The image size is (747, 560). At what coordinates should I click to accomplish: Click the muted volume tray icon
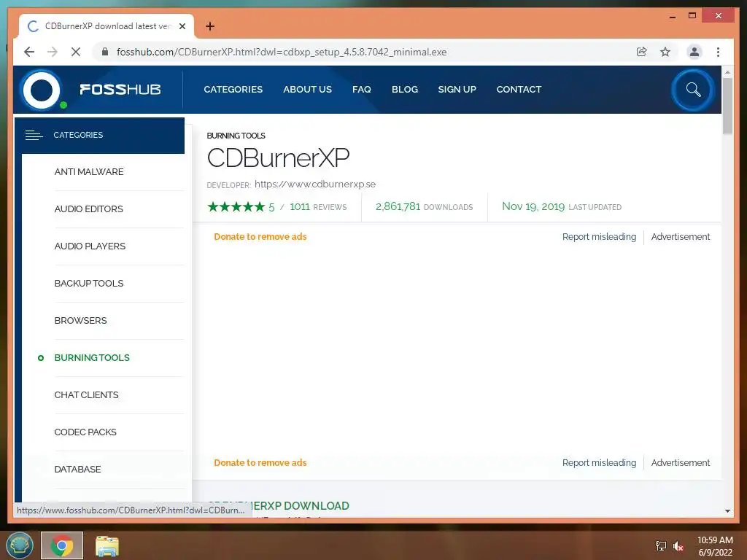(678, 545)
